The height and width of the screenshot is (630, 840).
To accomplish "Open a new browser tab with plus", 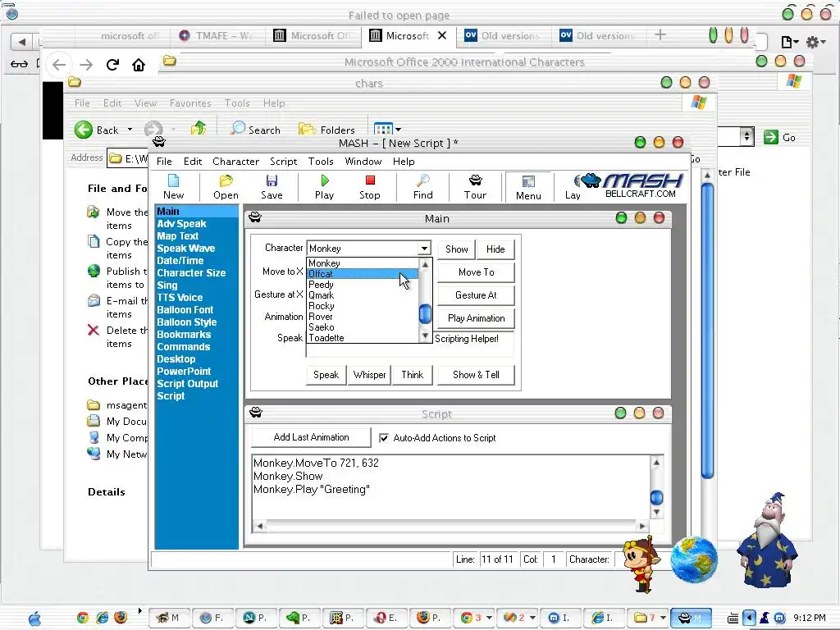I will (660, 34).
